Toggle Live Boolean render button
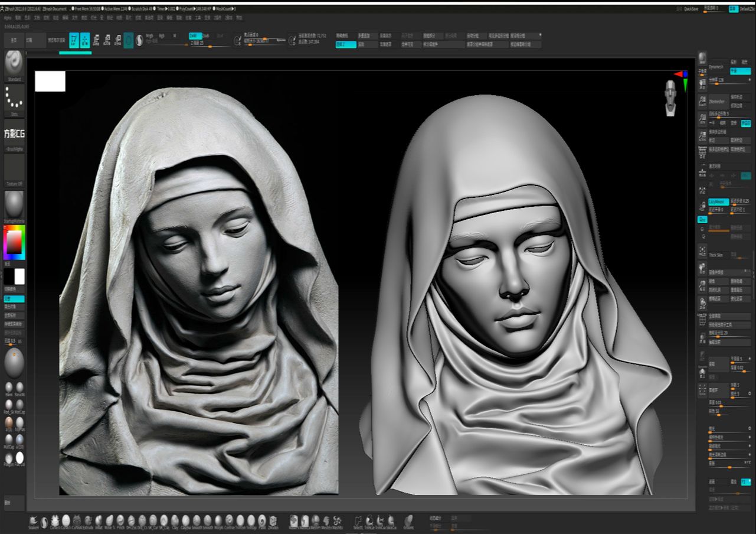This screenshot has width=756, height=534. point(56,40)
